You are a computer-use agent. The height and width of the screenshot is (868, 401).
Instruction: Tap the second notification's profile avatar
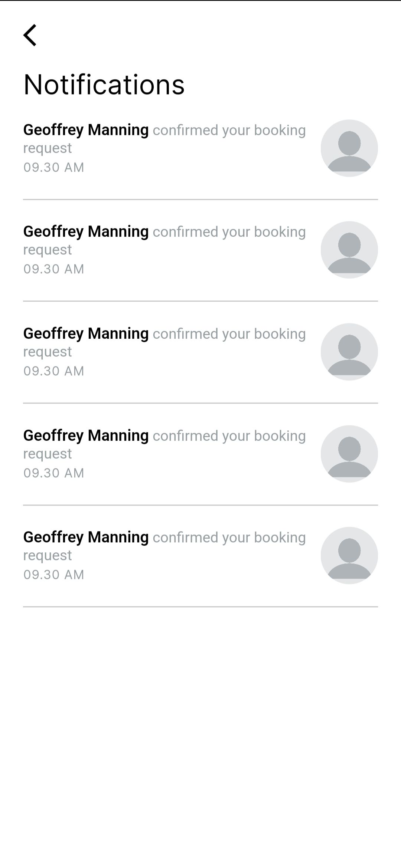coord(349,250)
